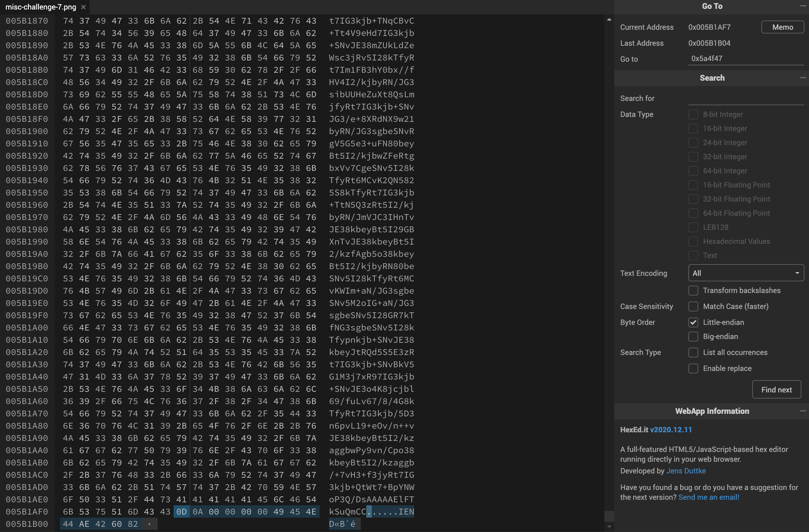The width and height of the screenshot is (809, 532).
Task: Open the Text Encoding dropdown
Action: click(746, 273)
